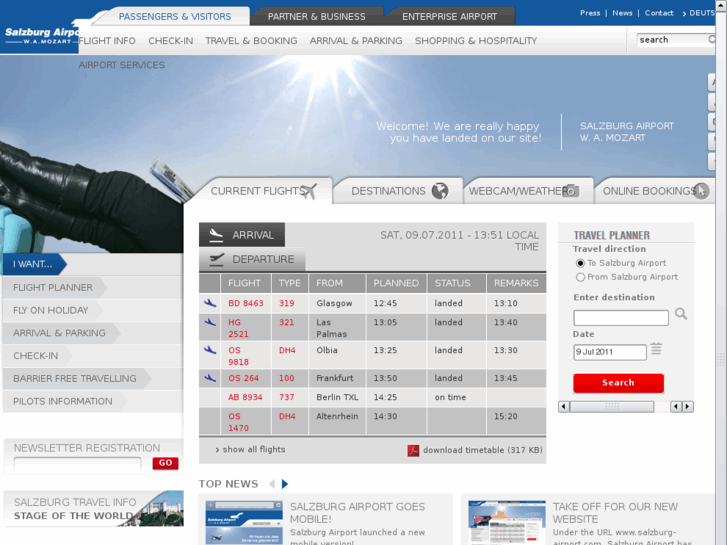Click the plane icon in BD 8463 row
727x545 pixels.
210,303
